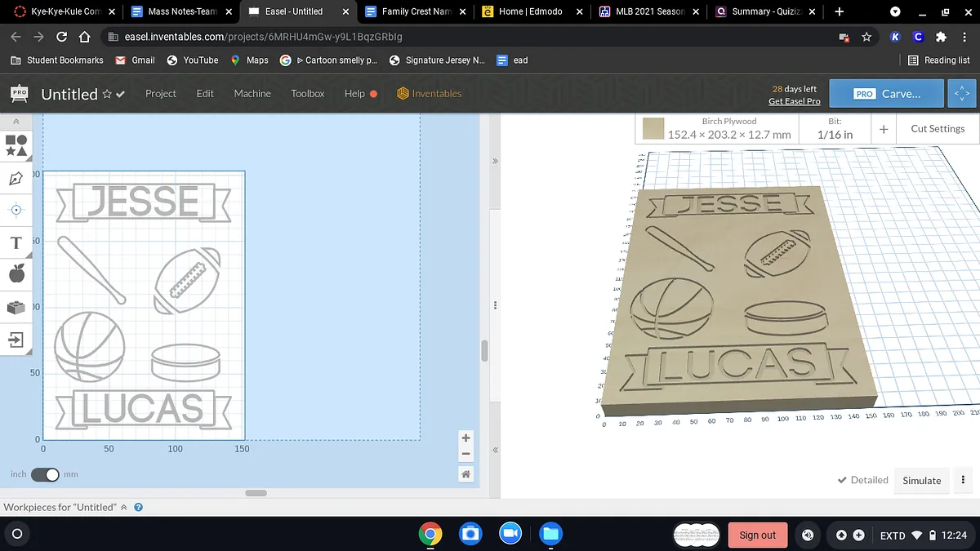
Task: Open Chrome extensions puzzle icon
Action: 941,37
